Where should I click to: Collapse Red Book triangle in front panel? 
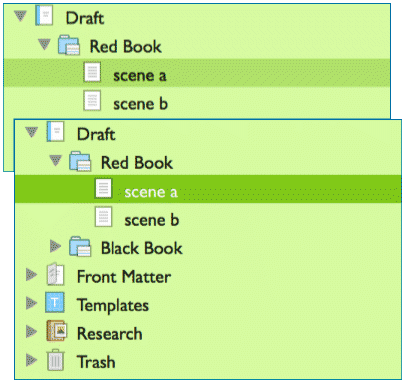55,161
